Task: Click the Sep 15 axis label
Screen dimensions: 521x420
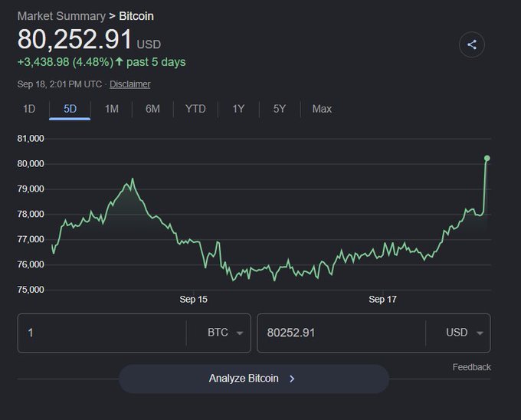Action: coord(193,300)
